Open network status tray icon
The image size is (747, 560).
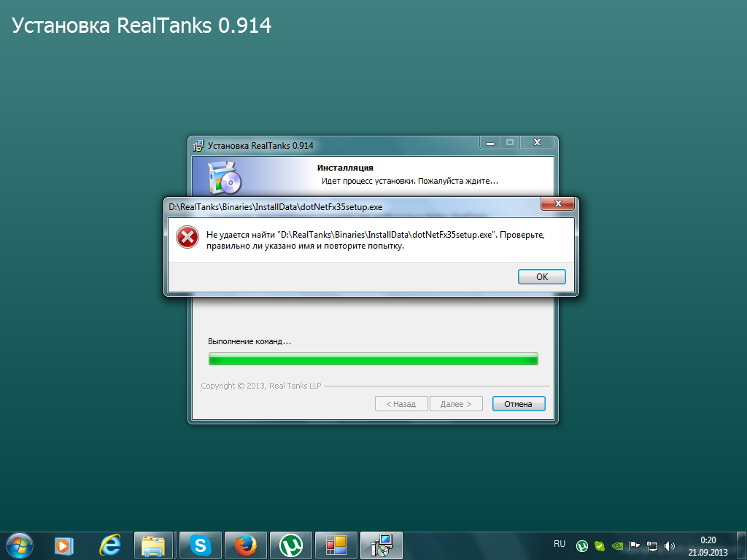(651, 546)
